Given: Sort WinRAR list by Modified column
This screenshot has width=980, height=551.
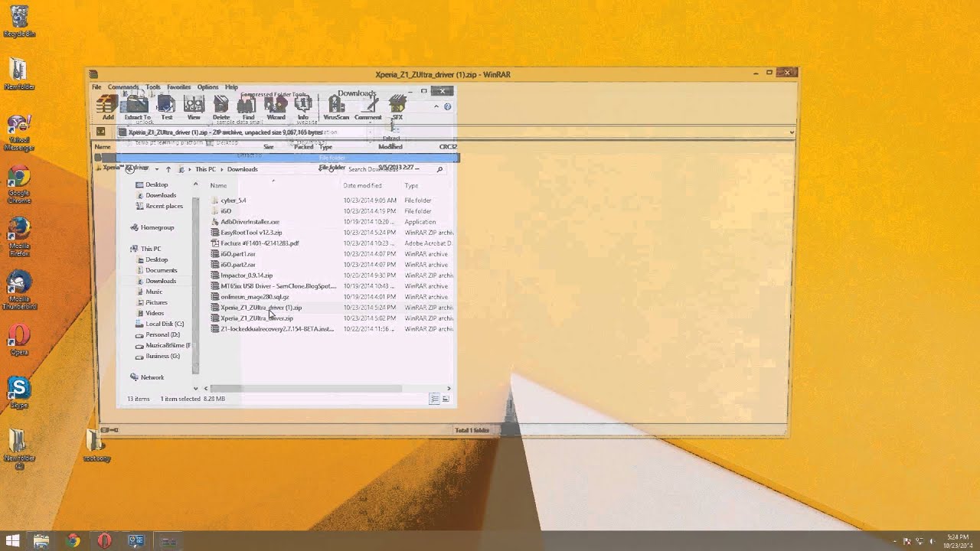Looking at the screenshot, I should pos(390,146).
